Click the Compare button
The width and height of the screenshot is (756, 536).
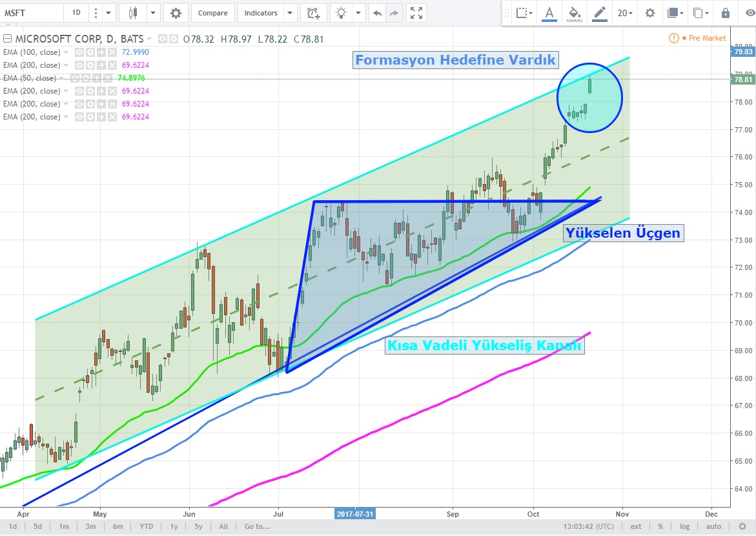(212, 13)
